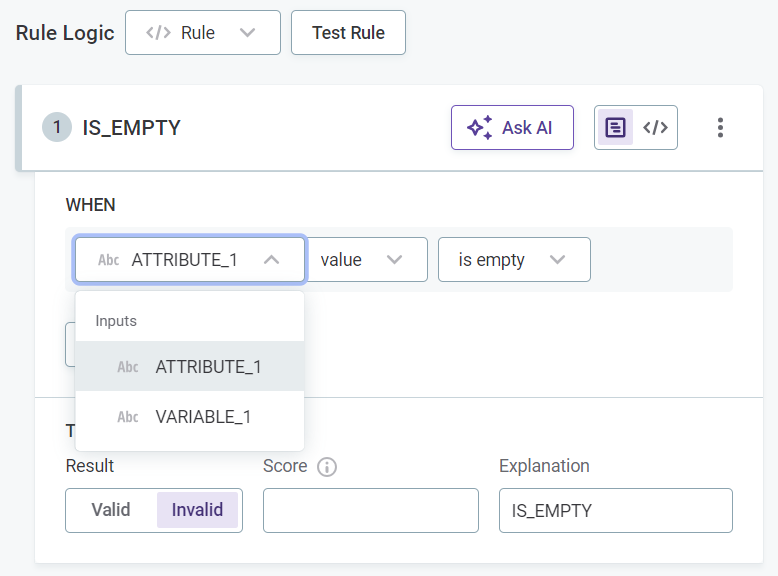This screenshot has width=778, height=576.
Task: Click the Explanation text field
Action: pyautogui.click(x=615, y=510)
